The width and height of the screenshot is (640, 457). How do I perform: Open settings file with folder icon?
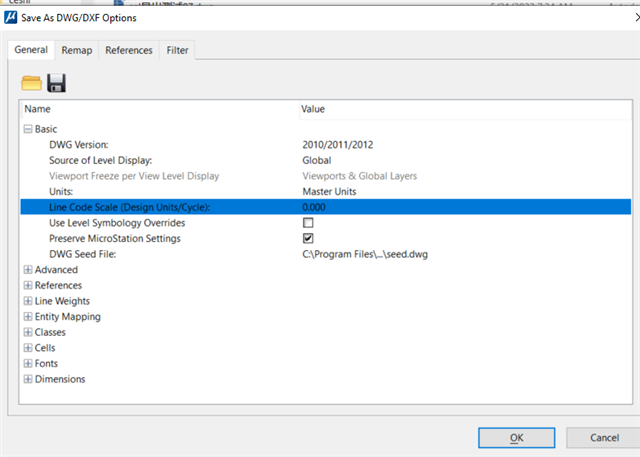(31, 83)
